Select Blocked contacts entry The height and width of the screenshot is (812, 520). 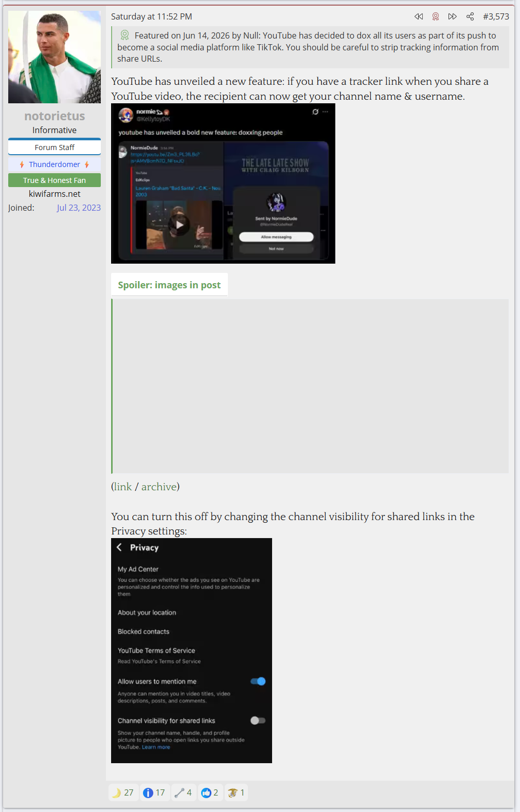click(144, 632)
